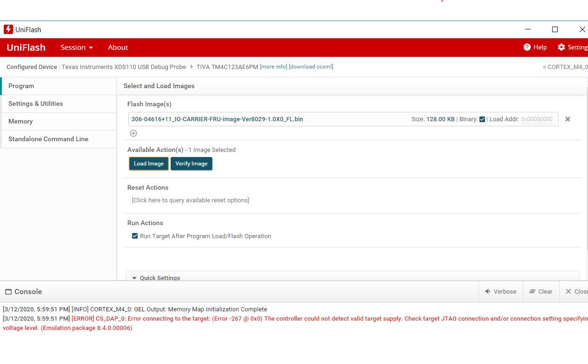
Task: Select the flash image file name
Action: tap(217, 119)
